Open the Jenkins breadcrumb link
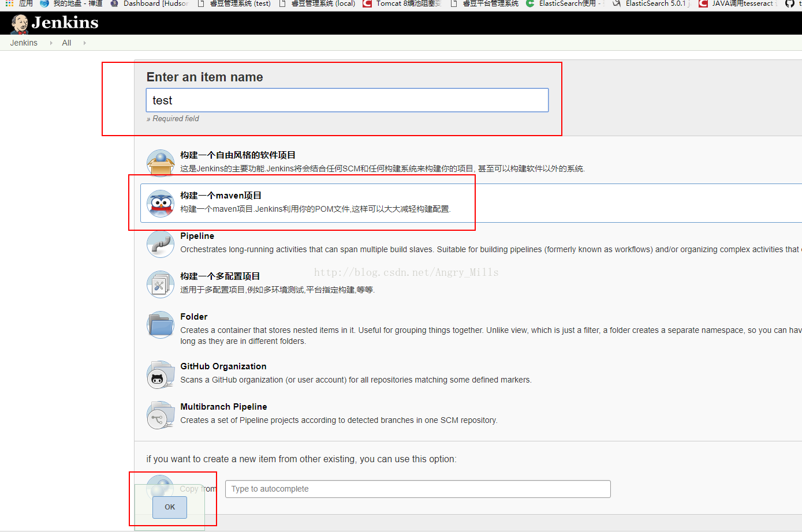The width and height of the screenshot is (802, 532). click(x=24, y=43)
